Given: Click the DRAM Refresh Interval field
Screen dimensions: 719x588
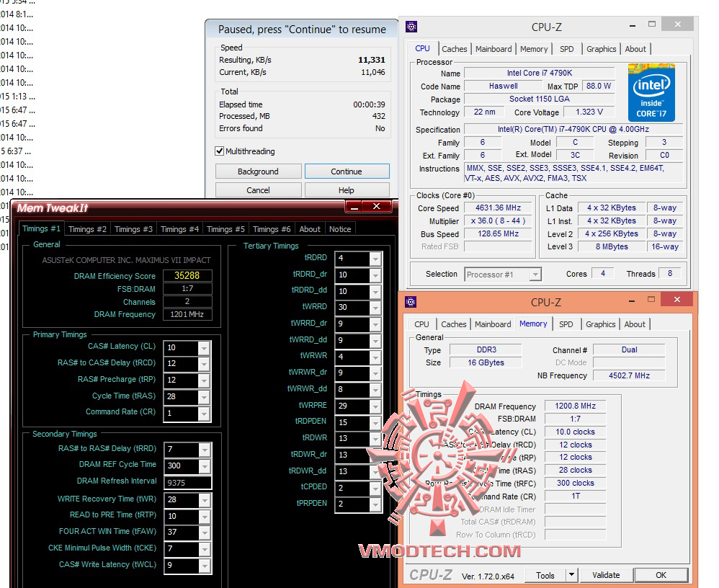Looking at the screenshot, I should point(187,483).
